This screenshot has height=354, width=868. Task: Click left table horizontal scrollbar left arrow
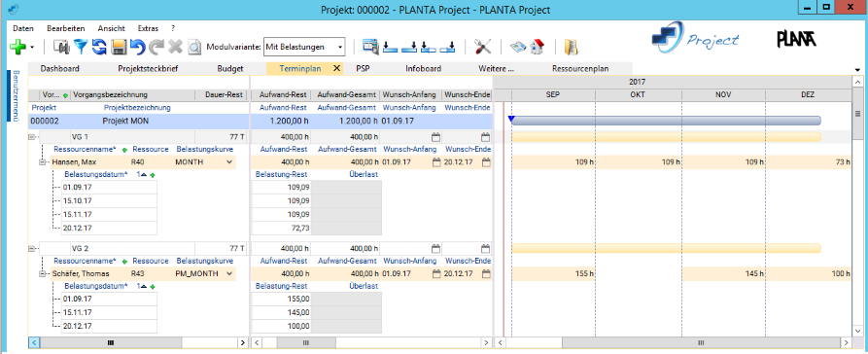pyautogui.click(x=34, y=343)
